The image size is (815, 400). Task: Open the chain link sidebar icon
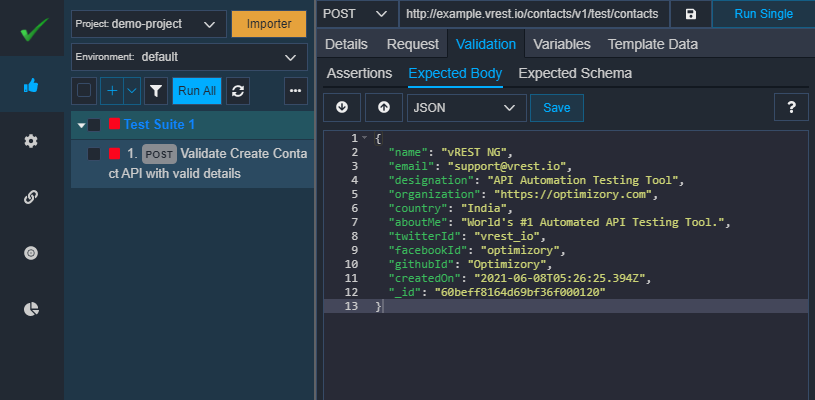click(x=31, y=197)
